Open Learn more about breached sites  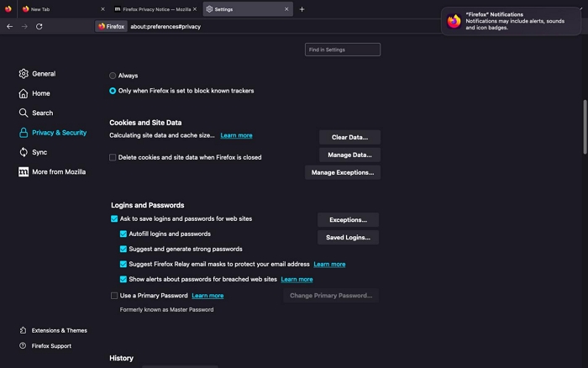[x=297, y=279]
